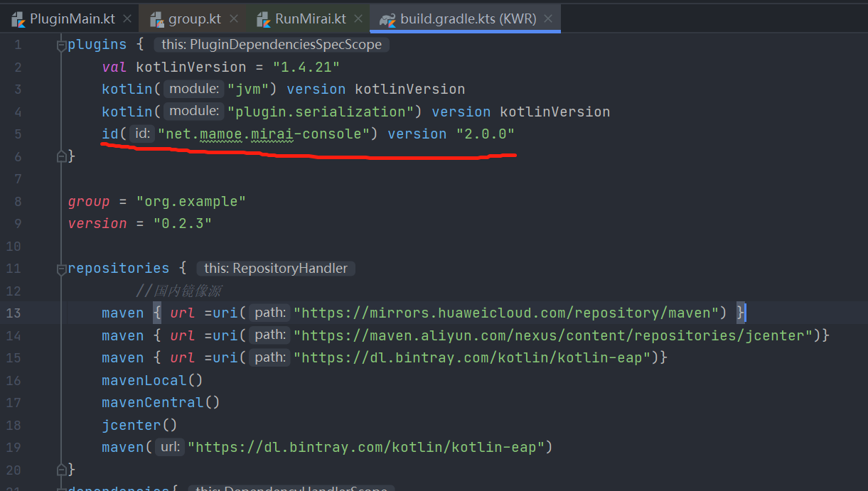This screenshot has width=868, height=491.
Task: Click line number 10 in the gutter
Action: pos(14,246)
